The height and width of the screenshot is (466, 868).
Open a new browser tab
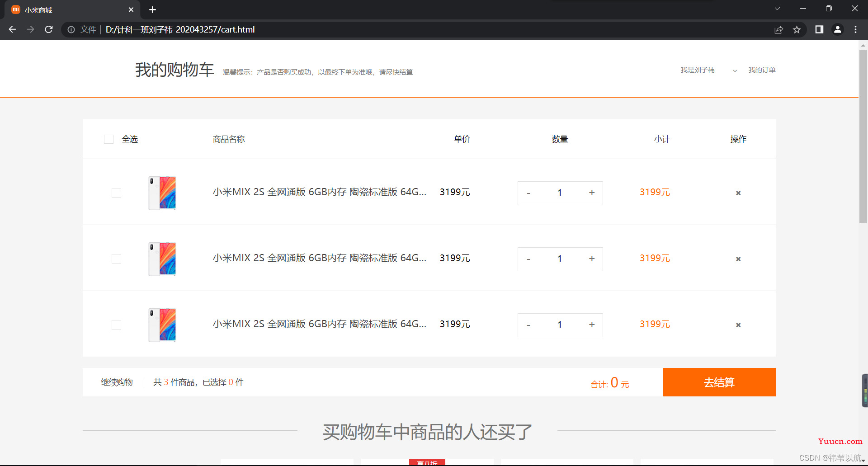[152, 9]
